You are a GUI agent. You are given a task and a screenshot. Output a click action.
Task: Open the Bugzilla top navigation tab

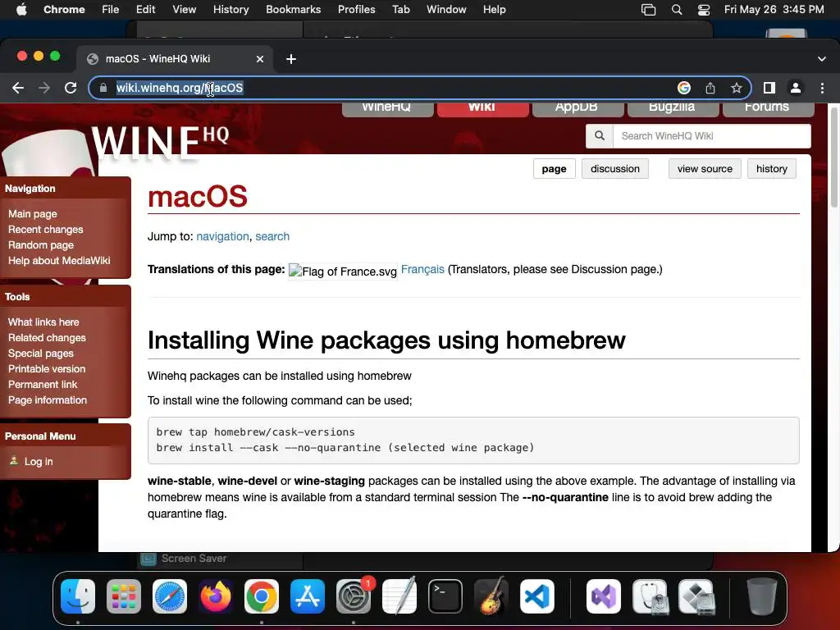(x=673, y=109)
